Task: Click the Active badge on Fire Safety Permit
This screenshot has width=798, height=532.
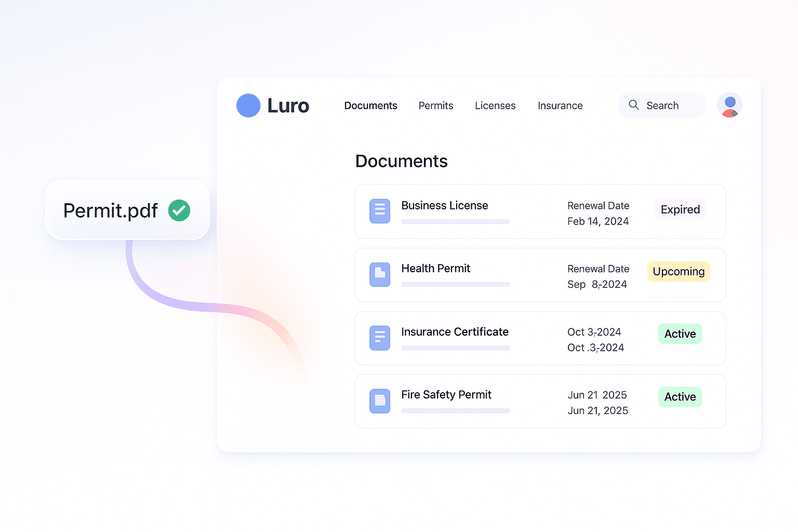Action: pyautogui.click(x=680, y=397)
